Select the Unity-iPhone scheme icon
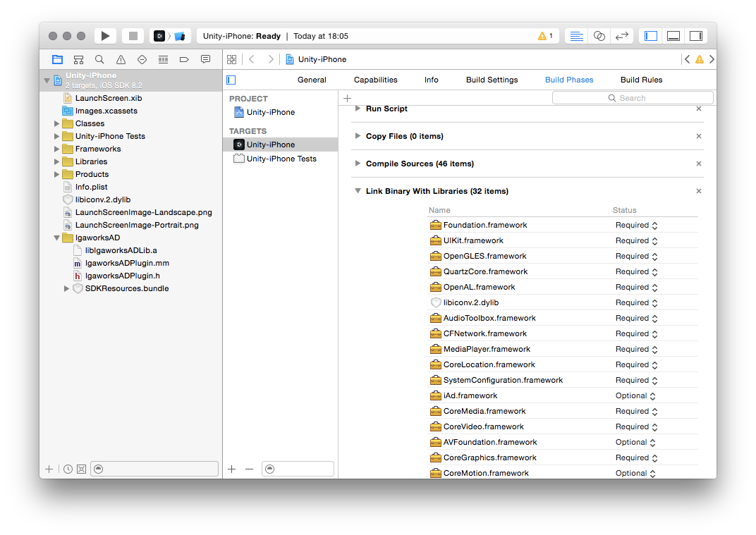The width and height of the screenshot is (756, 535). pyautogui.click(x=159, y=36)
